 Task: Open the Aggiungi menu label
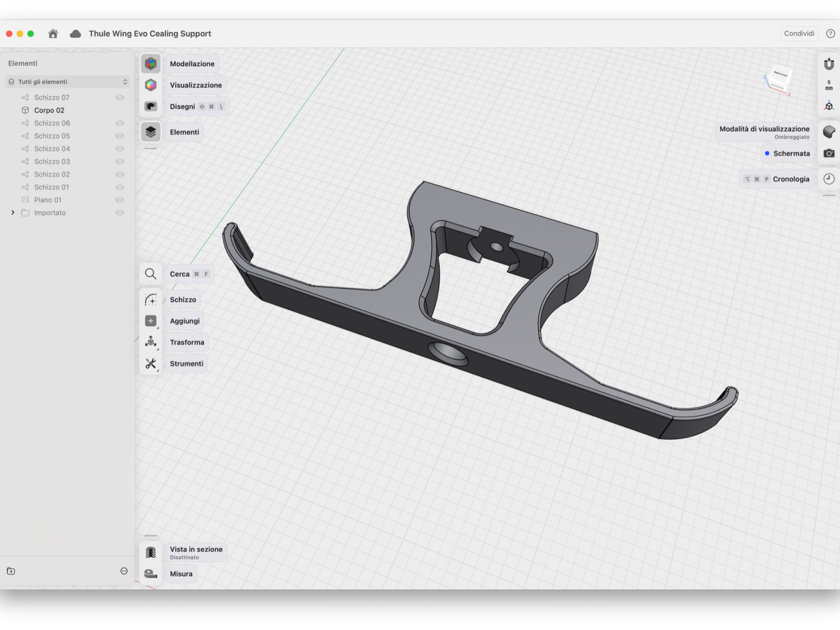coord(185,321)
